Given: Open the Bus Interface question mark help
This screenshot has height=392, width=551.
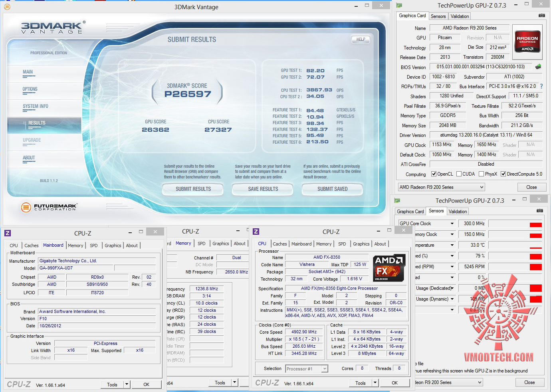Looking at the screenshot, I should 541,86.
